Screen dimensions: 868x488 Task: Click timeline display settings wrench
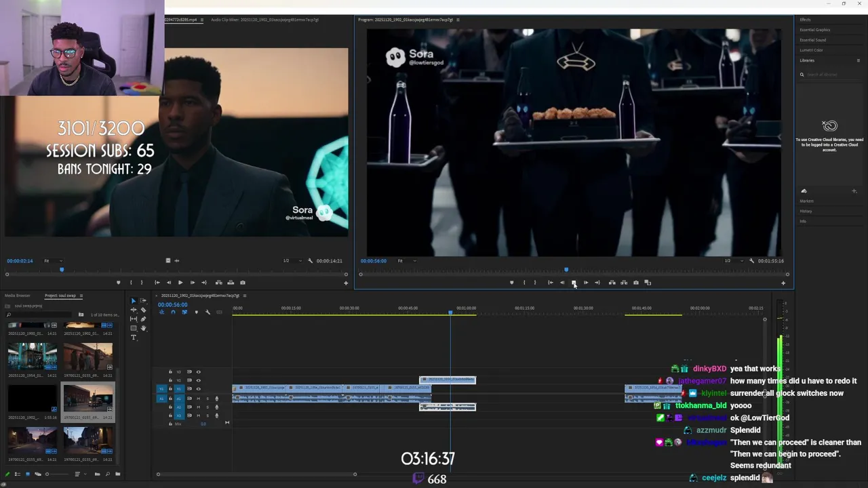(x=208, y=312)
